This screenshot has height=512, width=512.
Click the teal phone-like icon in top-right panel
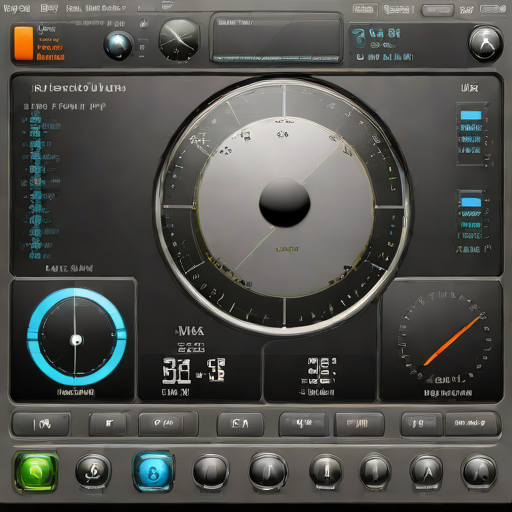click(x=360, y=38)
